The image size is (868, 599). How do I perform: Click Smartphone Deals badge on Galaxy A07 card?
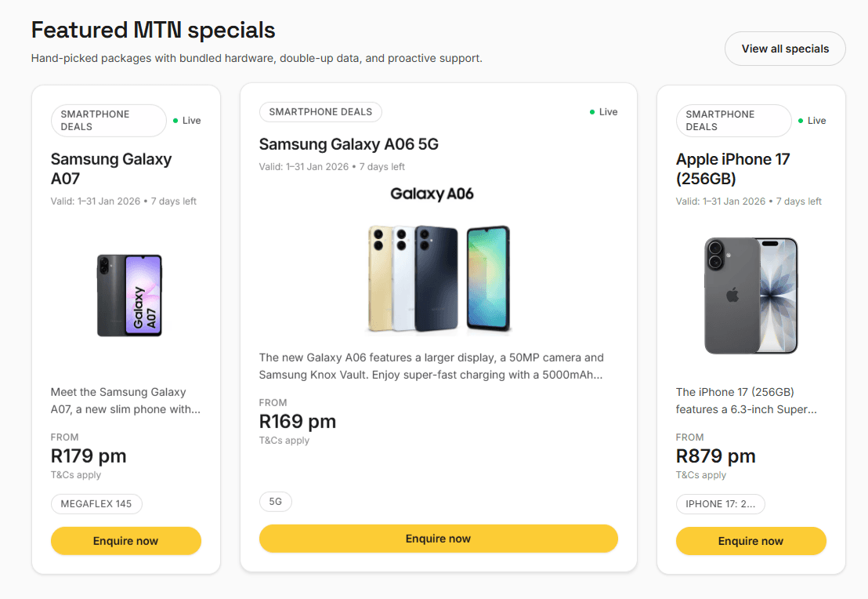pos(108,121)
